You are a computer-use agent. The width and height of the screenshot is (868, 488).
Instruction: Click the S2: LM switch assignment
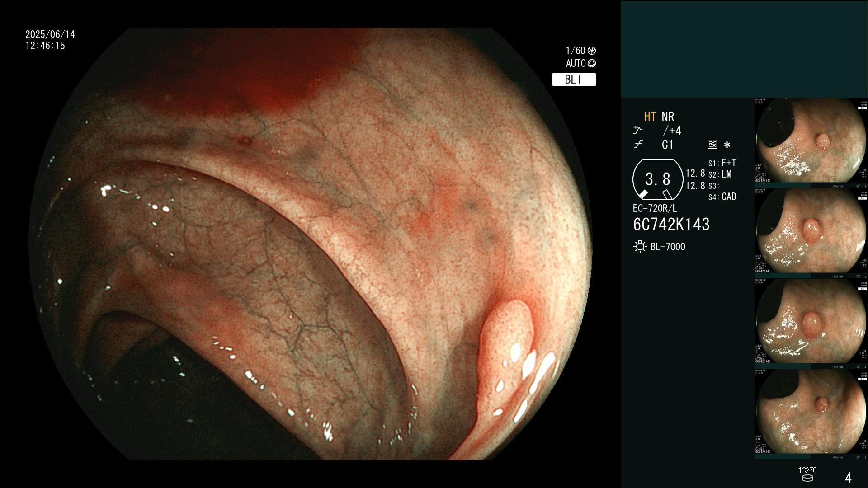720,174
